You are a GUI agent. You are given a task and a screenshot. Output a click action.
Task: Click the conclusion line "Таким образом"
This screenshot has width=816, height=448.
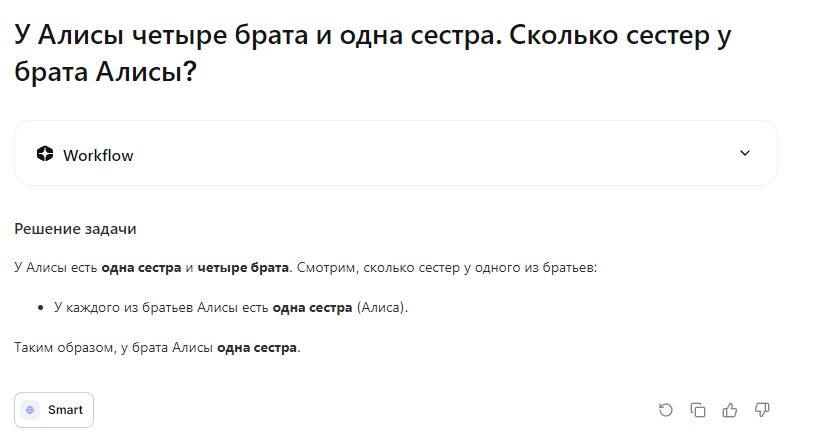click(x=60, y=348)
